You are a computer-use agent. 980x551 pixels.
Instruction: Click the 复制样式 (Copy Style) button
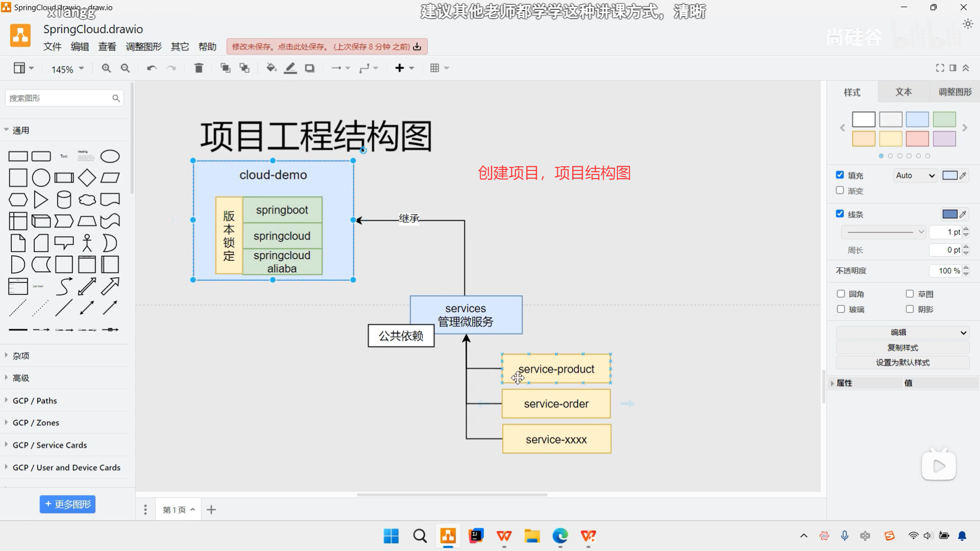tap(901, 347)
